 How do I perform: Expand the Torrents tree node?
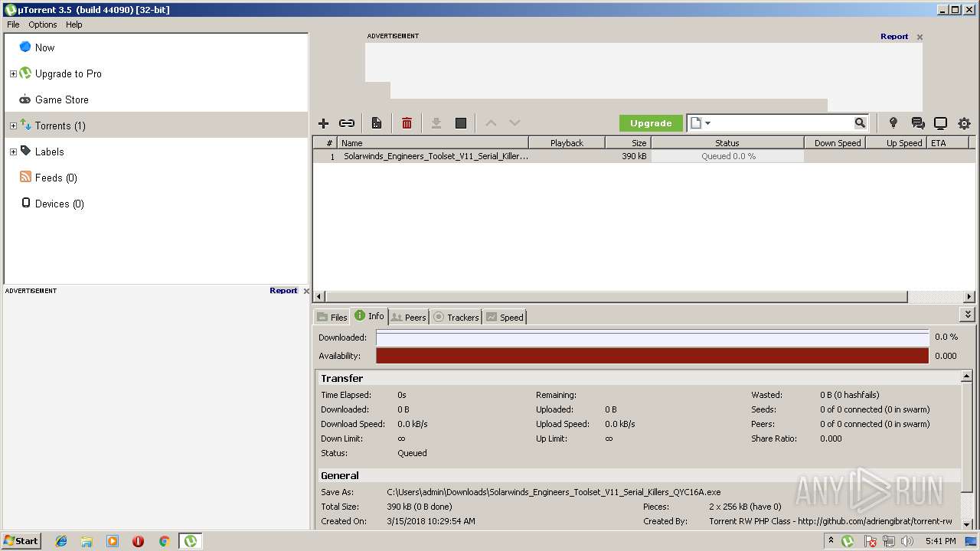click(x=13, y=126)
